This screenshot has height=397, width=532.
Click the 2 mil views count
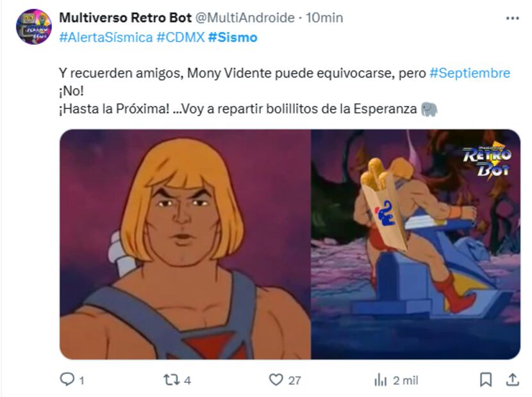pos(406,380)
